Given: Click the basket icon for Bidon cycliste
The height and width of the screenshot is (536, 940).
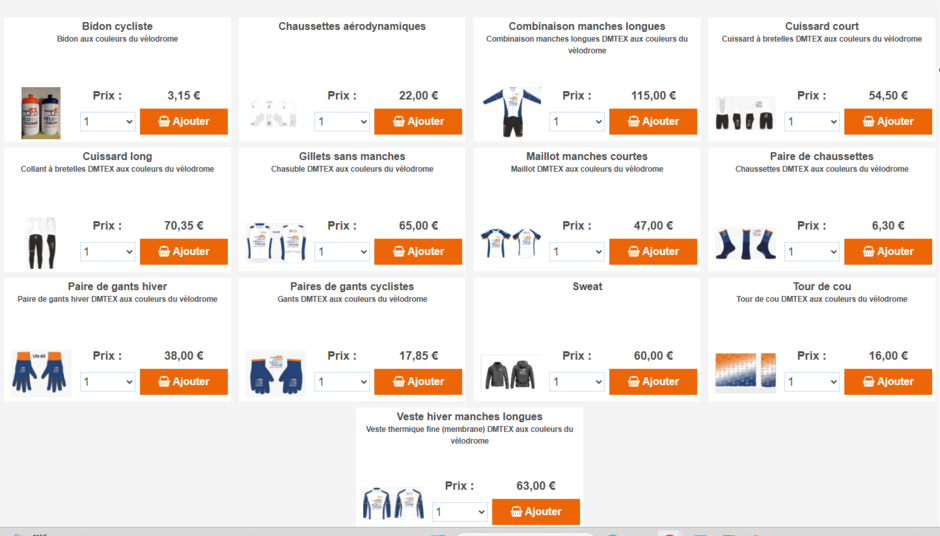Looking at the screenshot, I should pos(164,122).
